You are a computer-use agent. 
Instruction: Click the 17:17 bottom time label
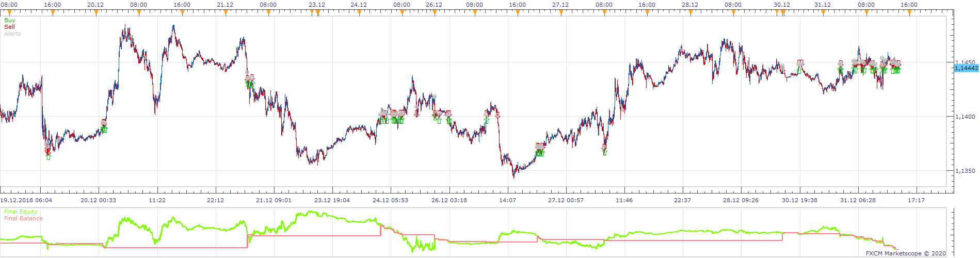coord(916,200)
